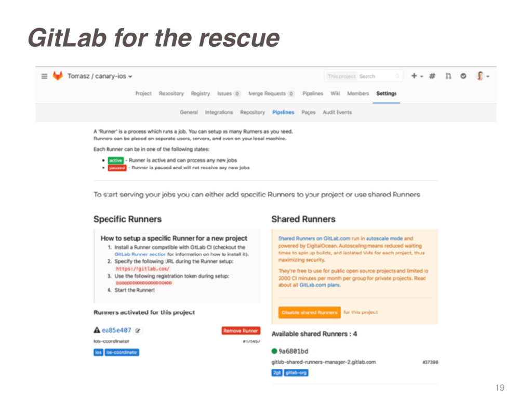Edit runner ea85e407 via pencil icon

point(138,330)
